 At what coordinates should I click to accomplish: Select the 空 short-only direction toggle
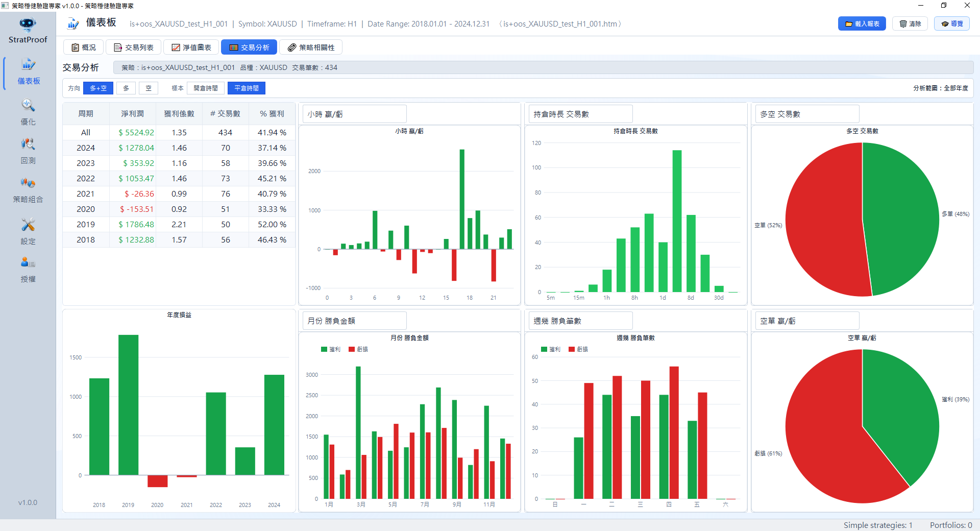point(149,88)
